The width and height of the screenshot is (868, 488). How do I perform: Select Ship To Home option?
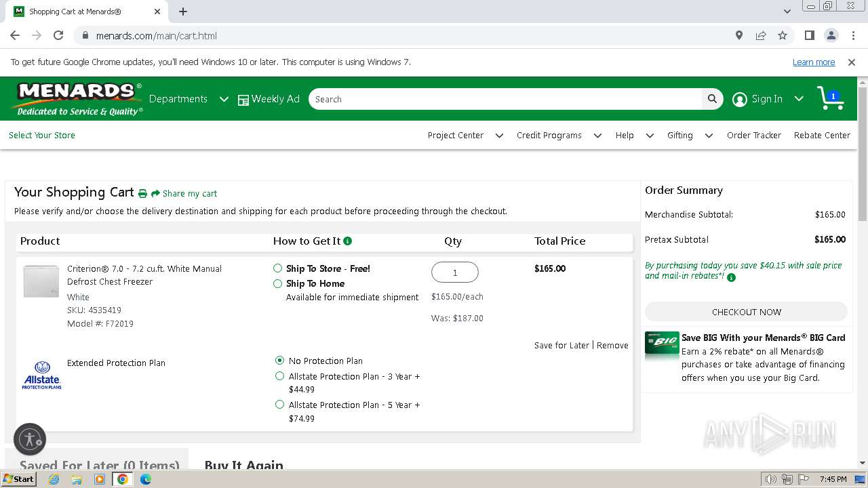pos(277,283)
